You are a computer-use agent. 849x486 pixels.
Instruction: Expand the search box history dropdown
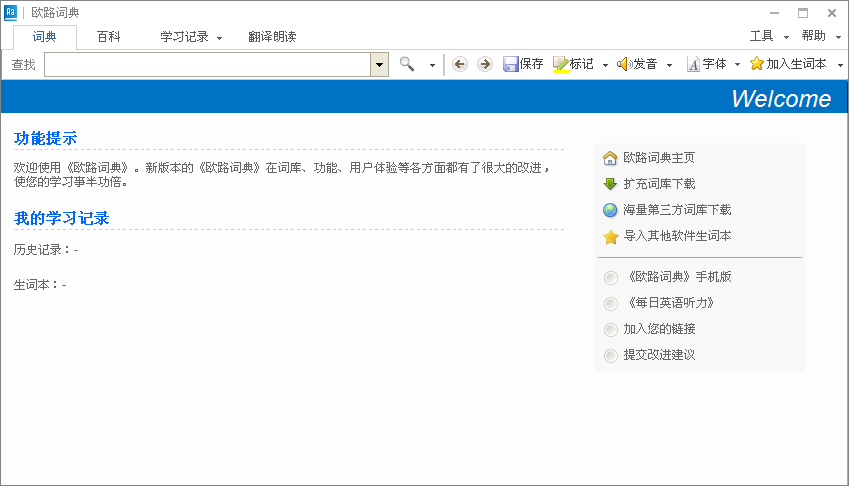[x=380, y=65]
